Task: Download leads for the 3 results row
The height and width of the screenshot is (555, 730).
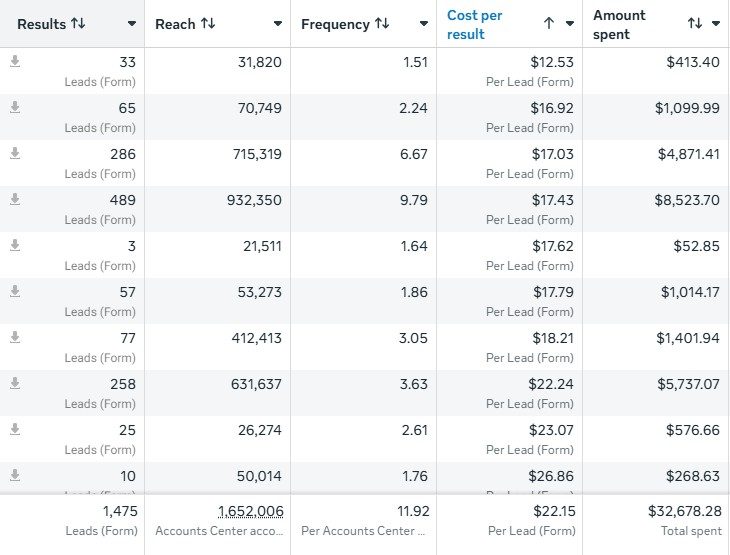Action: point(15,245)
